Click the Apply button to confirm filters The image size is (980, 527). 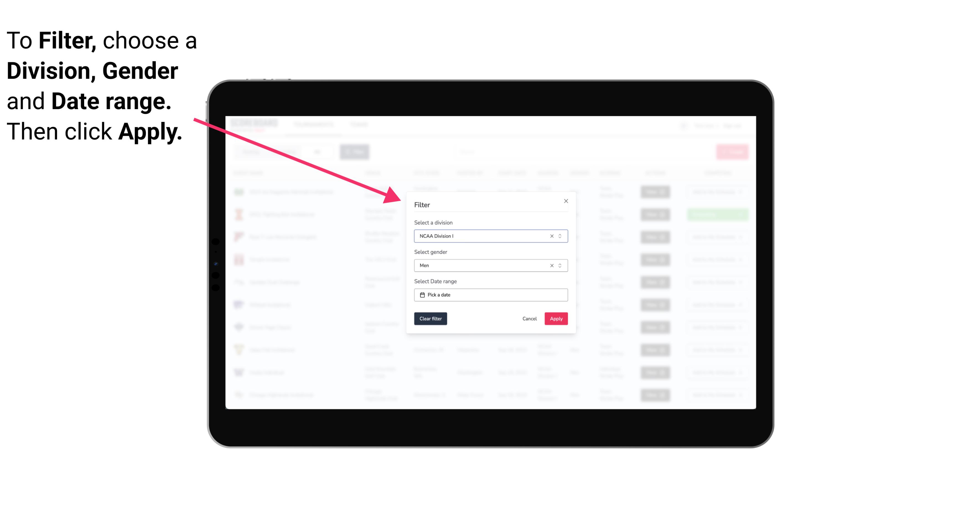[556, 319]
